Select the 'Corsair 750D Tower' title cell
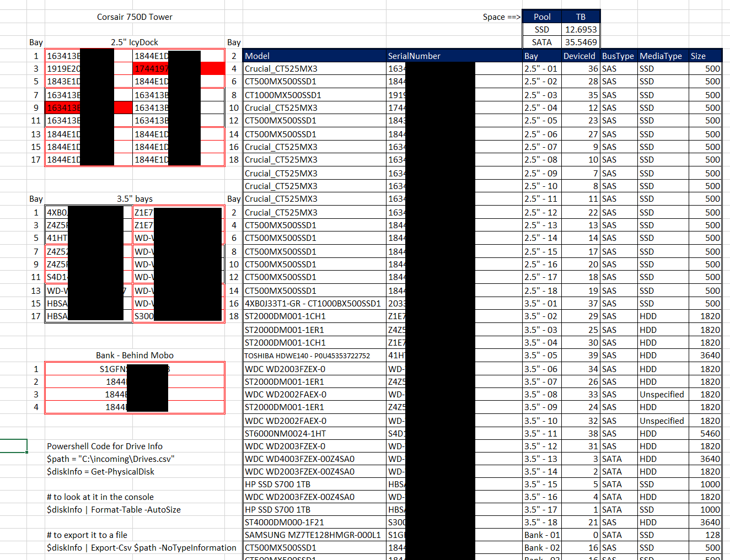730x560 pixels. [x=135, y=17]
